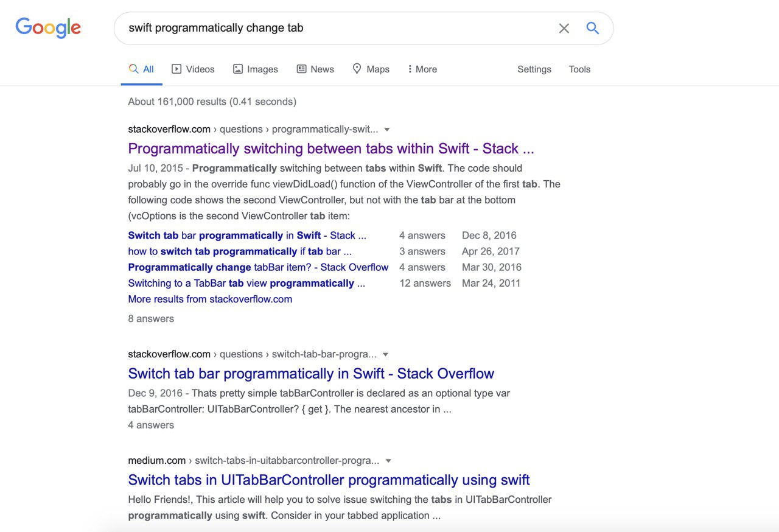Open the Maps results tab
The width and height of the screenshot is (779, 532).
[x=371, y=69]
